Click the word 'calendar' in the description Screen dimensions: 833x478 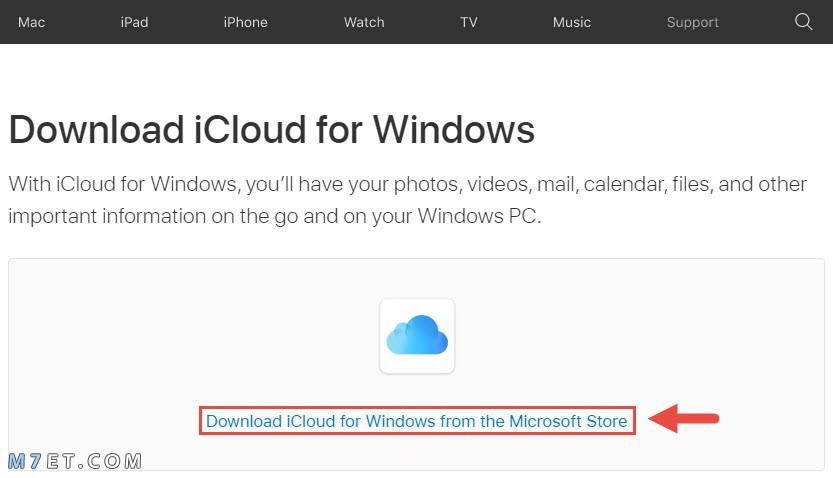click(625, 184)
